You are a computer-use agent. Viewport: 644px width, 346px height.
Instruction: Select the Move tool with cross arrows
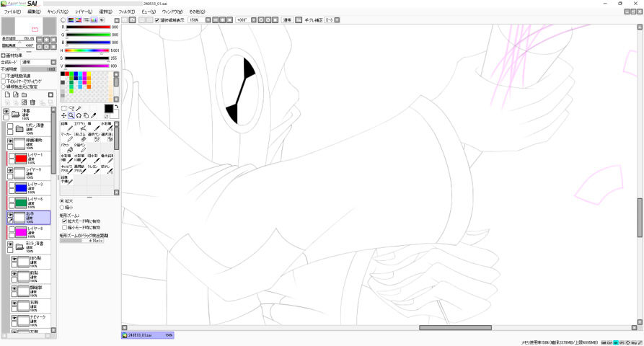click(x=63, y=116)
